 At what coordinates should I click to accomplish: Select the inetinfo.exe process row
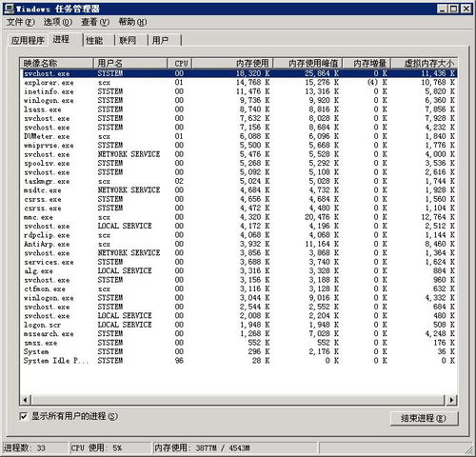239,91
